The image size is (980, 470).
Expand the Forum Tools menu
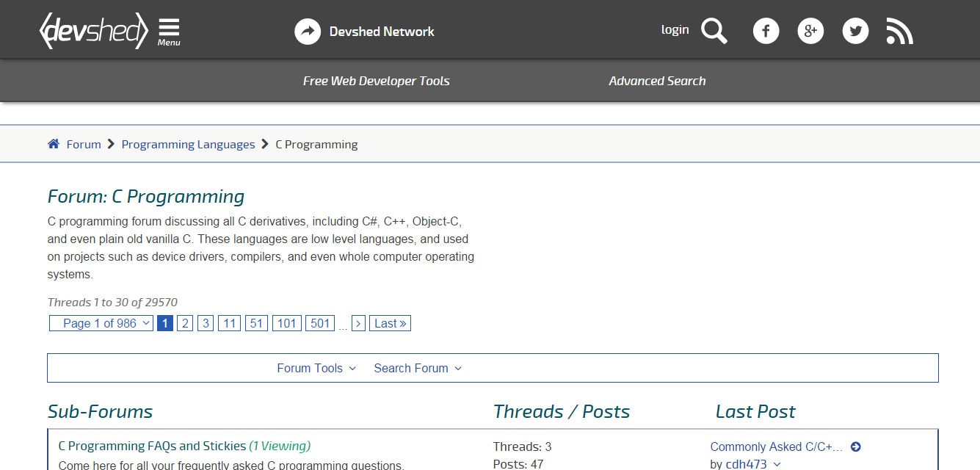(x=316, y=368)
